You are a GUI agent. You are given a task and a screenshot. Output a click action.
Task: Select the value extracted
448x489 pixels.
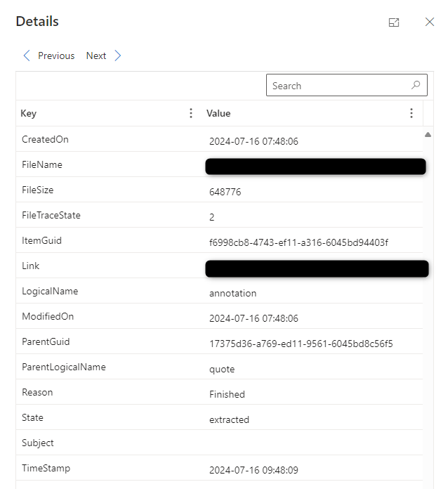tap(229, 419)
